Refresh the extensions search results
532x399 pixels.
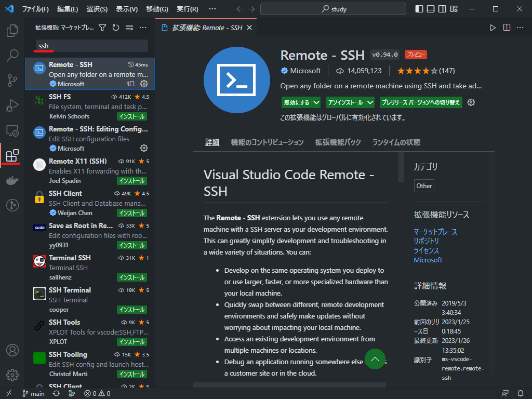click(x=115, y=28)
